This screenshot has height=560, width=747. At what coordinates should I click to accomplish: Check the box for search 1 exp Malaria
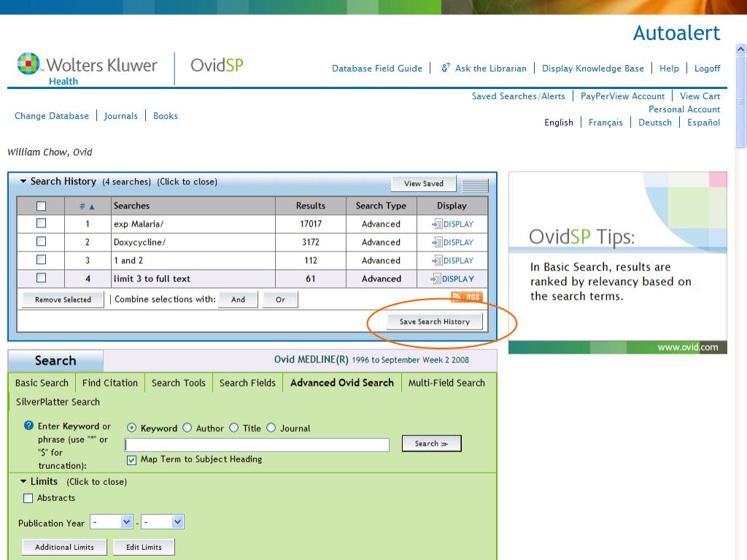[42, 223]
